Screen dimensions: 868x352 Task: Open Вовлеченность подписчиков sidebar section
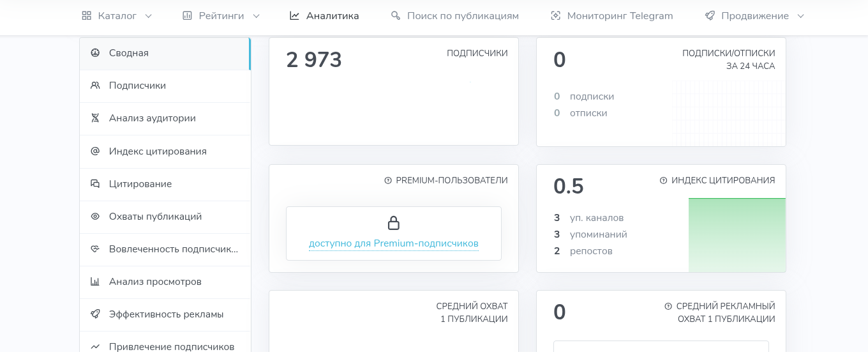[x=165, y=249]
